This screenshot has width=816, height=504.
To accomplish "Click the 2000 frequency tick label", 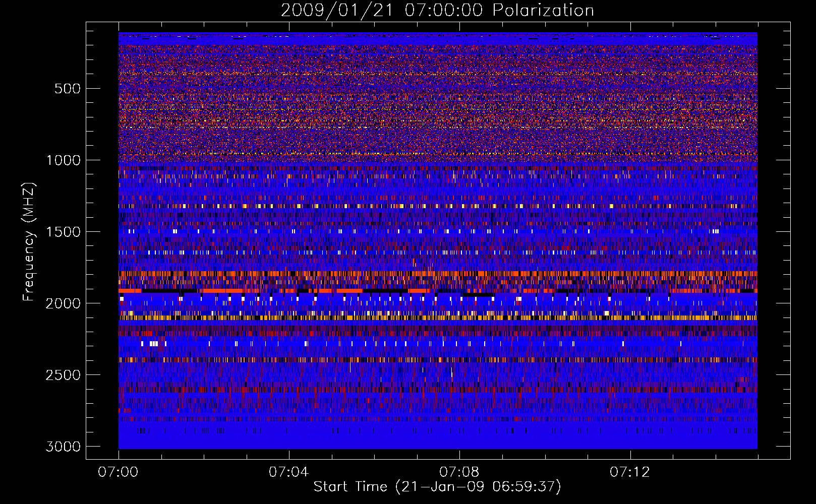I will pos(64,303).
